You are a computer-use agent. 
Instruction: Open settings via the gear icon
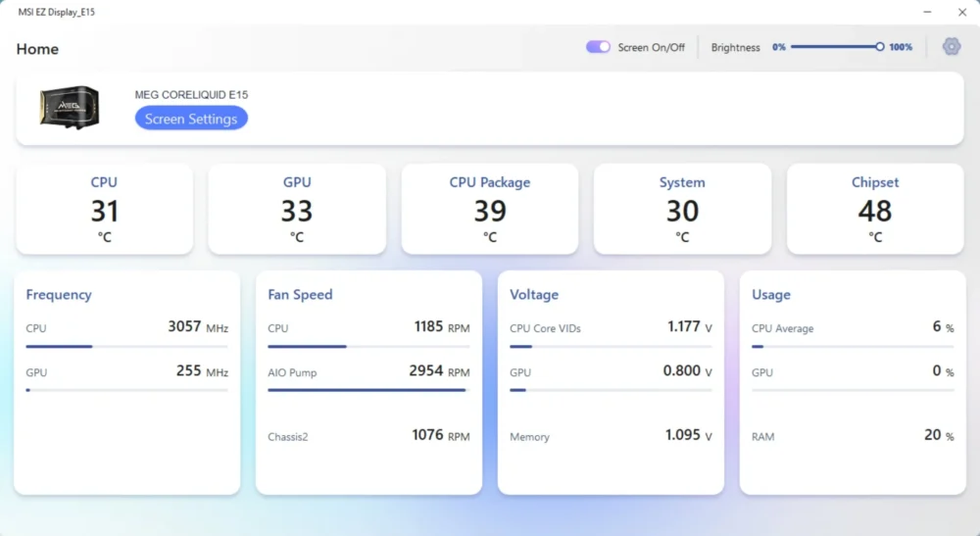(x=952, y=46)
